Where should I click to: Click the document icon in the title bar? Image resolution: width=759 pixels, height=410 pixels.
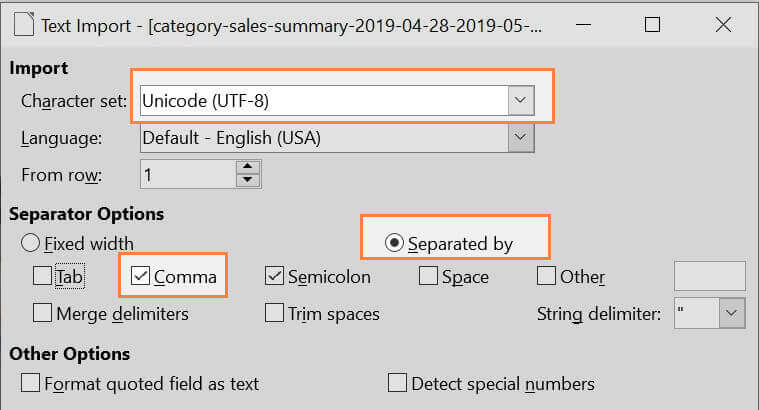pos(22,25)
